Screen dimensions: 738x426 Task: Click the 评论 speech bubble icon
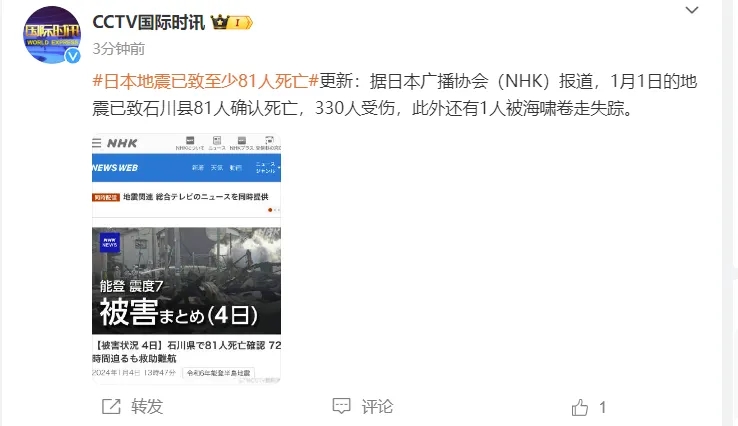[x=341, y=406]
